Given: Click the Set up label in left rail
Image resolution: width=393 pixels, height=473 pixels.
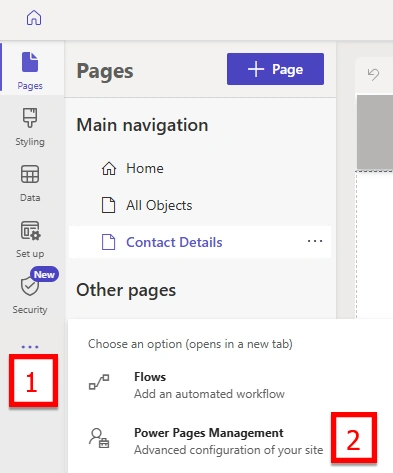Looking at the screenshot, I should pos(30,254).
